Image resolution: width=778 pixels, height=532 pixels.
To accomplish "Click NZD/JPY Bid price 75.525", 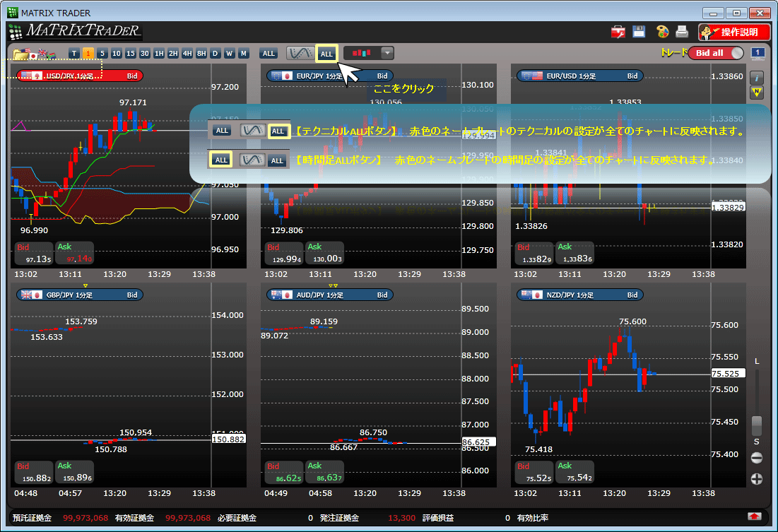I will 534,473.
